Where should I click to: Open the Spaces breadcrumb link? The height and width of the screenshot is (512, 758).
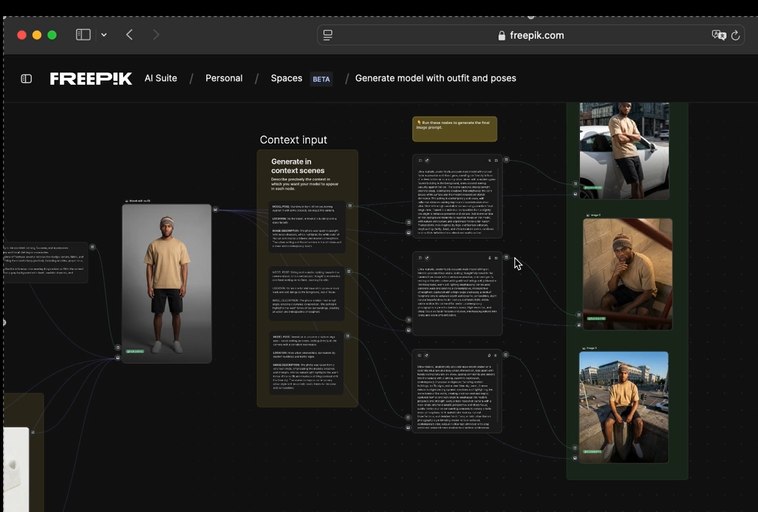(286, 78)
